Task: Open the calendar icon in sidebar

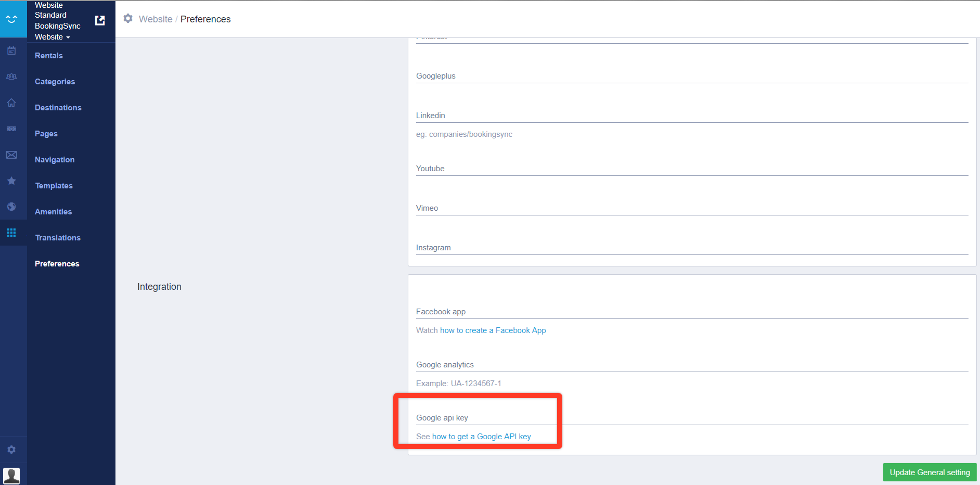Action: pos(11,50)
